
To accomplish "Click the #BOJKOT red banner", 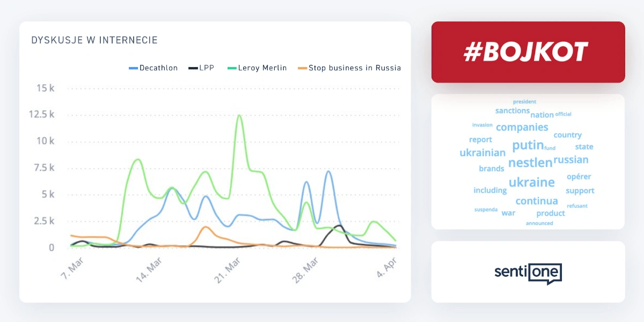I will (528, 52).
